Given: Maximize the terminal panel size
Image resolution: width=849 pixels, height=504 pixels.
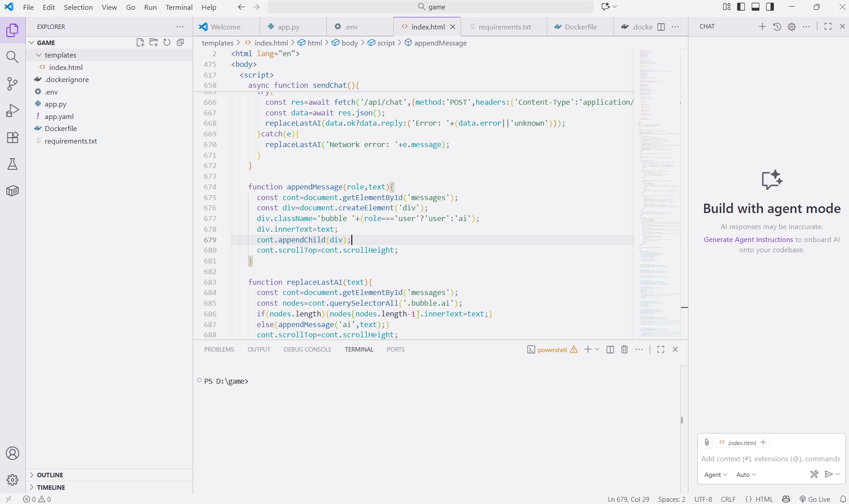Looking at the screenshot, I should [x=661, y=349].
